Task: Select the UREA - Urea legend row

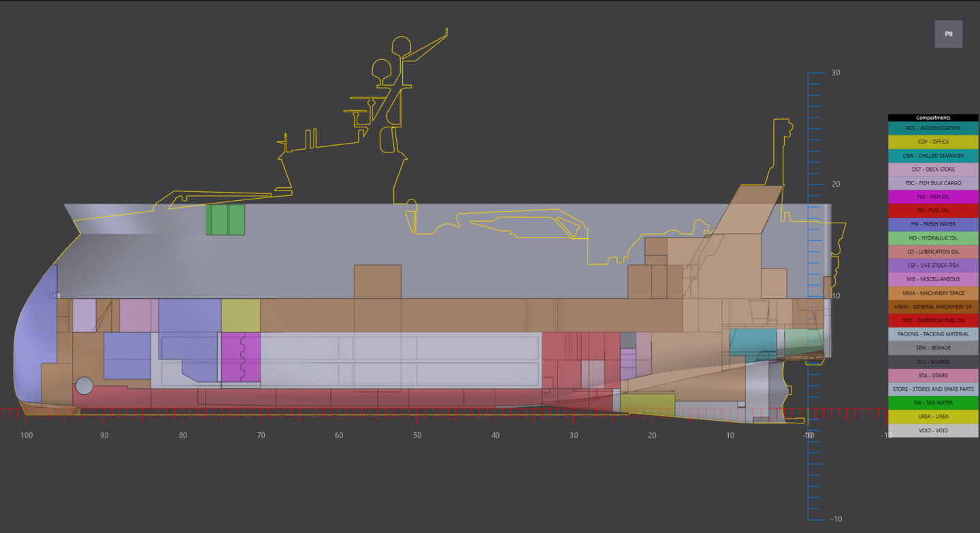Action: click(933, 416)
